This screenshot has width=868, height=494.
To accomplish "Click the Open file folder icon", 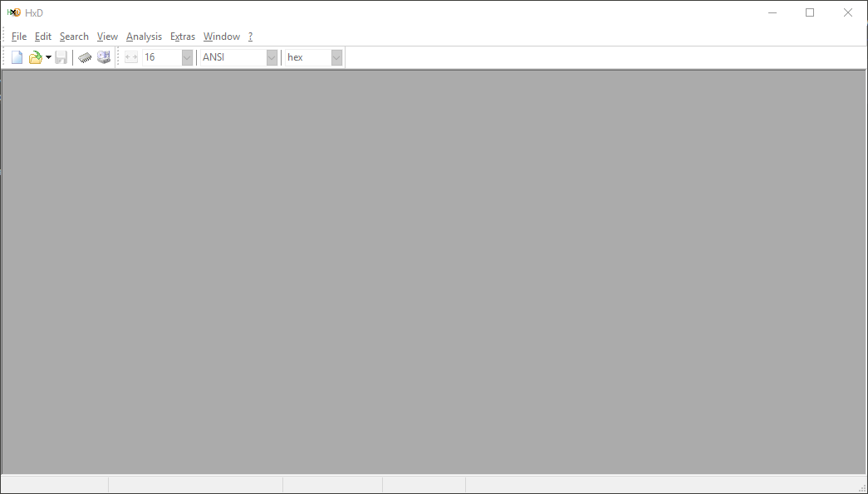I will pos(35,57).
